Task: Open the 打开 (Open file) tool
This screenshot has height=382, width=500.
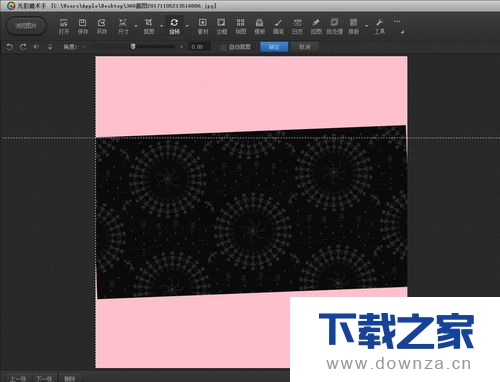Action: pos(63,27)
